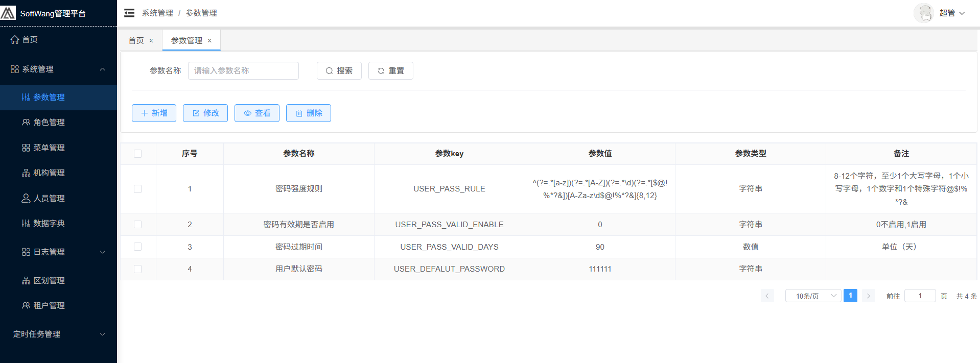Close the 首页 tab with its x

[151, 41]
